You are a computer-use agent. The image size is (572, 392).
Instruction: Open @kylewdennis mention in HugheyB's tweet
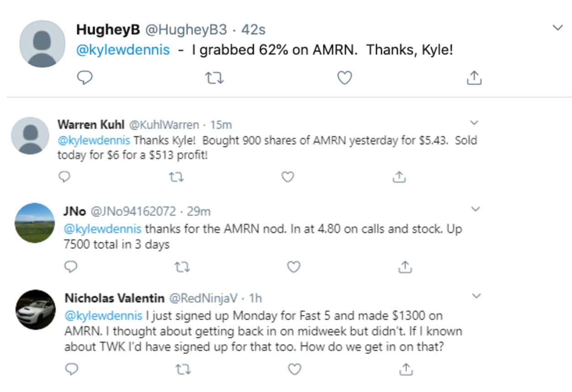tap(123, 50)
